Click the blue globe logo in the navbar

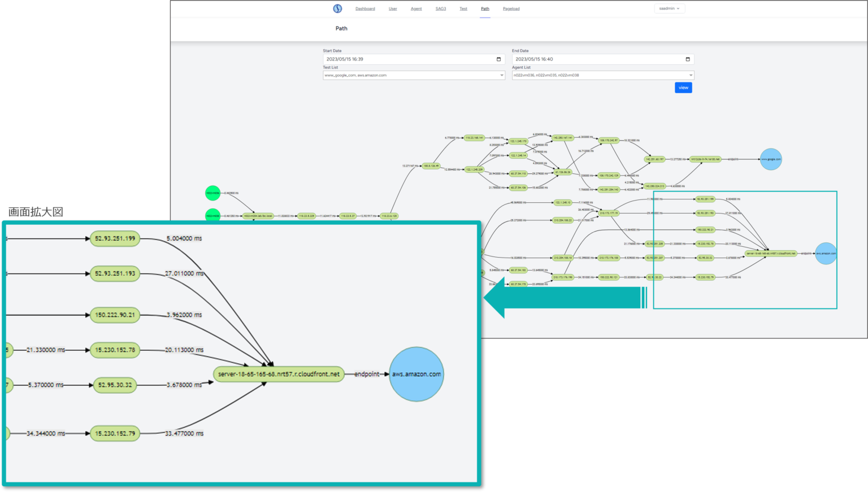[337, 8]
